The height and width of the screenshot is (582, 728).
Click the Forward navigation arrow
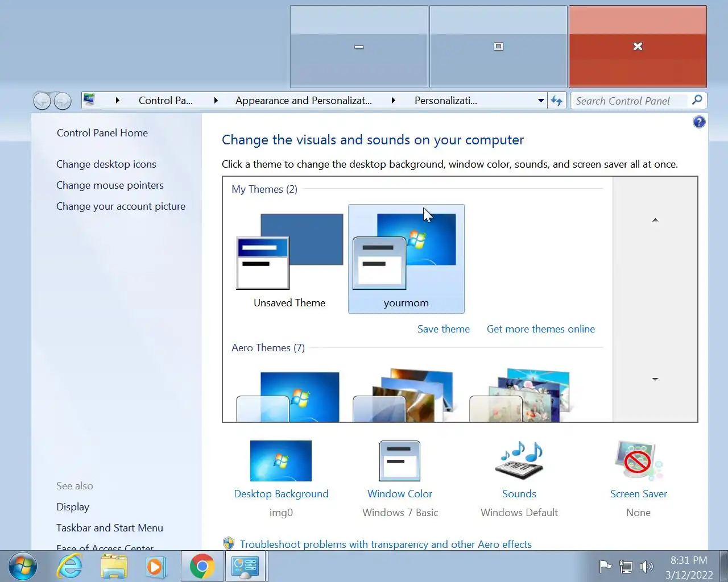coord(63,101)
